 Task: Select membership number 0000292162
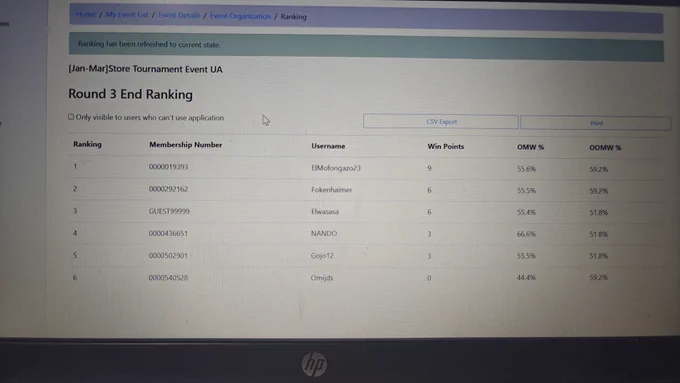pos(168,189)
